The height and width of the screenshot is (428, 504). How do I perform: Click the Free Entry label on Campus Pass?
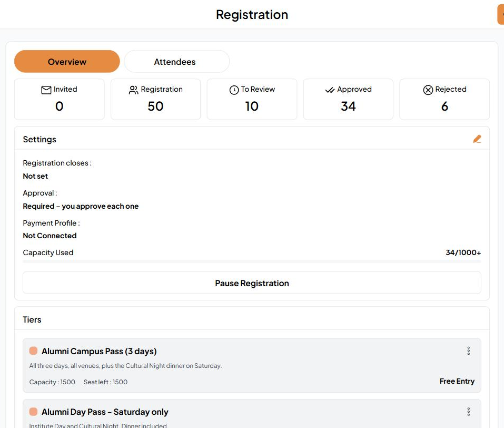tap(457, 381)
